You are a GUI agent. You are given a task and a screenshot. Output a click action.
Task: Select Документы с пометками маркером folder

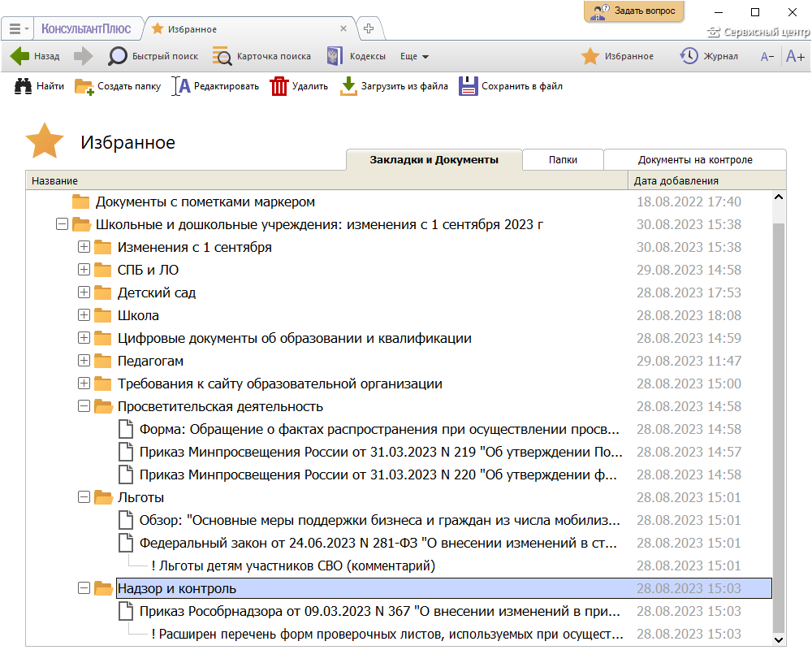pos(205,201)
